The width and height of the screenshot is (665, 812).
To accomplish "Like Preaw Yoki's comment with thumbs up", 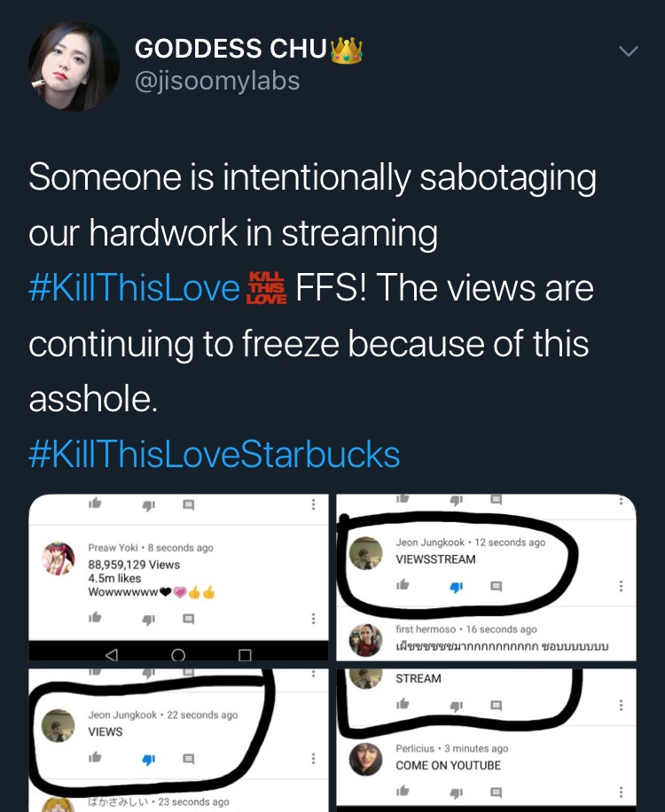I will pyautogui.click(x=95, y=618).
